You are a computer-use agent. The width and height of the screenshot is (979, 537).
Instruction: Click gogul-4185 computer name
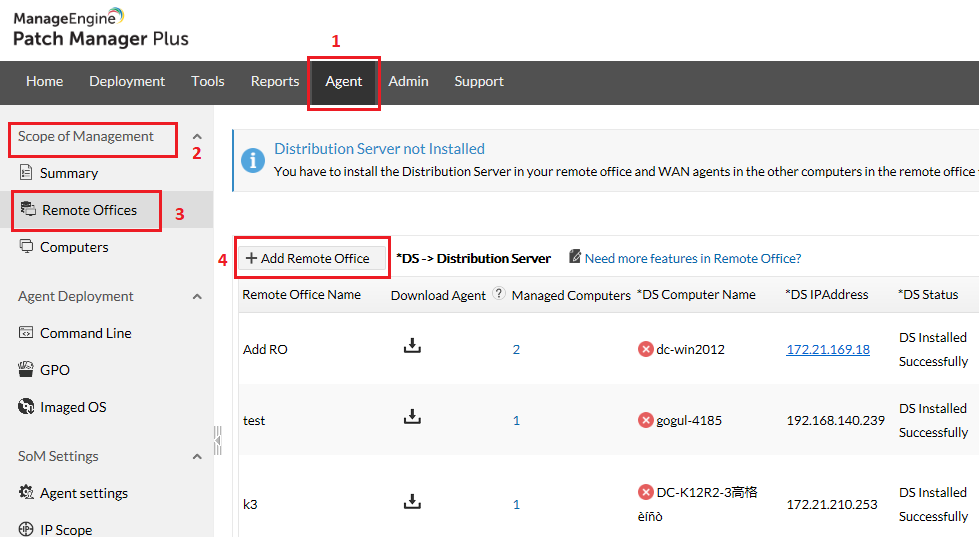(x=689, y=421)
